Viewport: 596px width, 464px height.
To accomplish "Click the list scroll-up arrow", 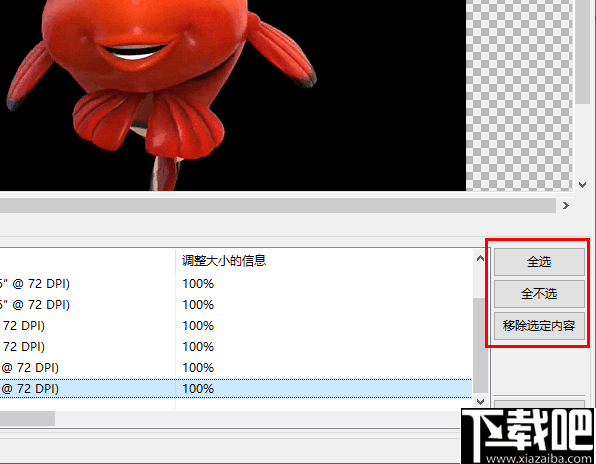I will pyautogui.click(x=480, y=258).
